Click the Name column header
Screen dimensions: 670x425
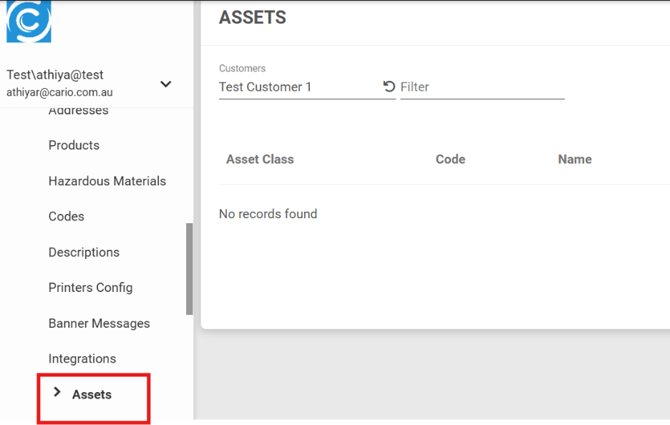pyautogui.click(x=574, y=159)
